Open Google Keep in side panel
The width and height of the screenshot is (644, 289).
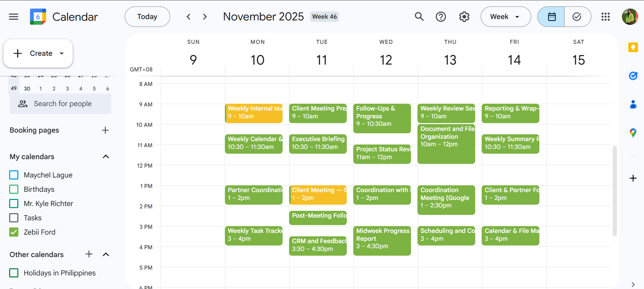click(x=633, y=47)
